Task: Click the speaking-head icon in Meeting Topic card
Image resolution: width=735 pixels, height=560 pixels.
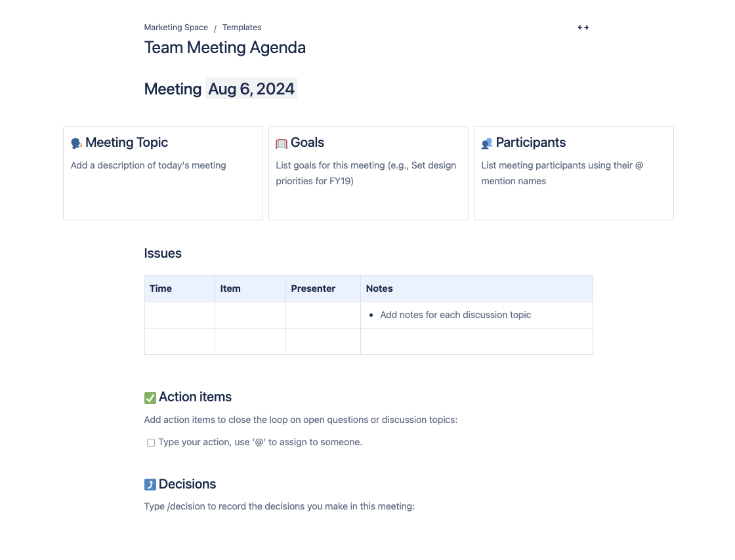Action: pos(76,142)
